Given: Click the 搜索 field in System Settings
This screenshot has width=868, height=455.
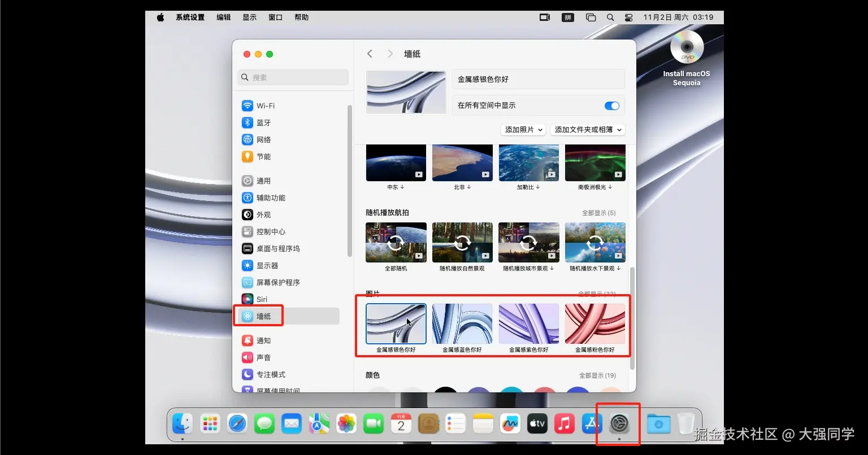Looking at the screenshot, I should [x=293, y=77].
